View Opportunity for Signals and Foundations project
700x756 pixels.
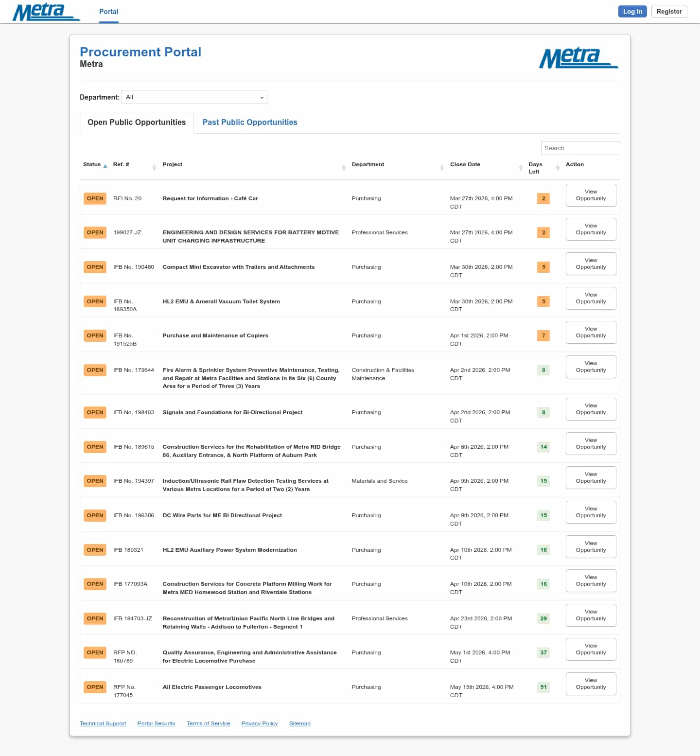pyautogui.click(x=591, y=409)
